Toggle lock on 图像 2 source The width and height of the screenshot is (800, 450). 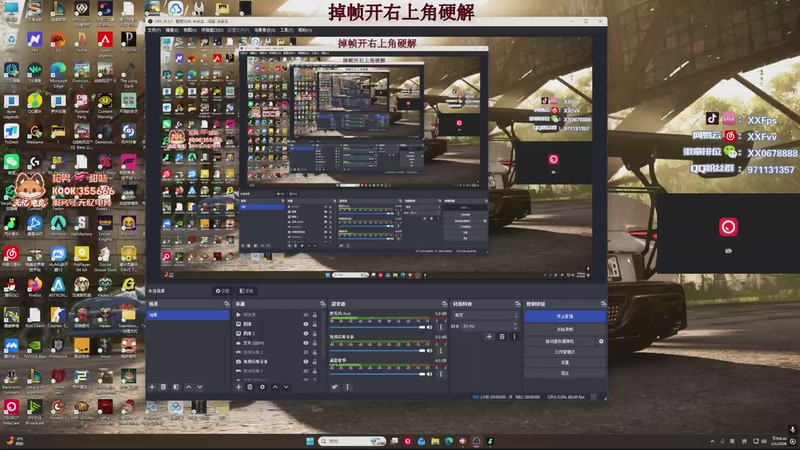(x=315, y=333)
